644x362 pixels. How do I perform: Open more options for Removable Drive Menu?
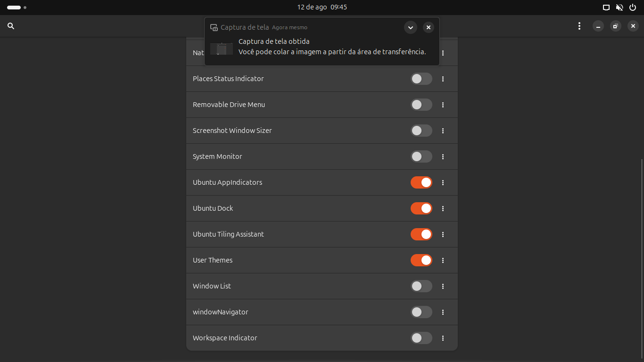pyautogui.click(x=443, y=105)
